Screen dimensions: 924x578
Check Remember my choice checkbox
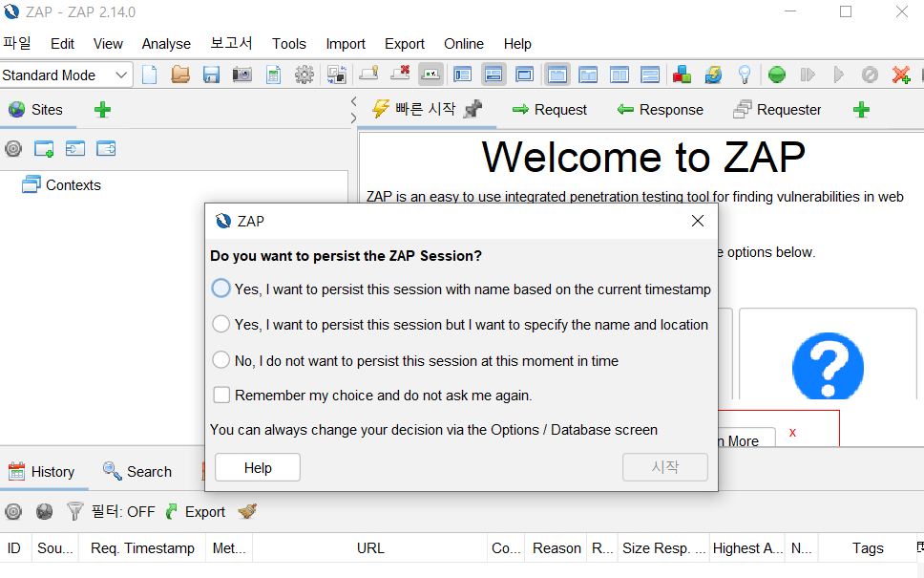pyautogui.click(x=221, y=396)
